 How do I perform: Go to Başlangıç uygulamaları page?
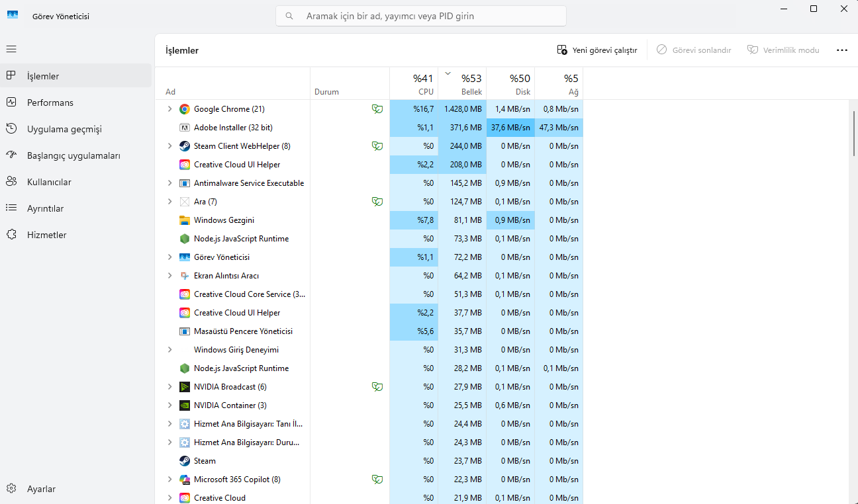click(77, 155)
